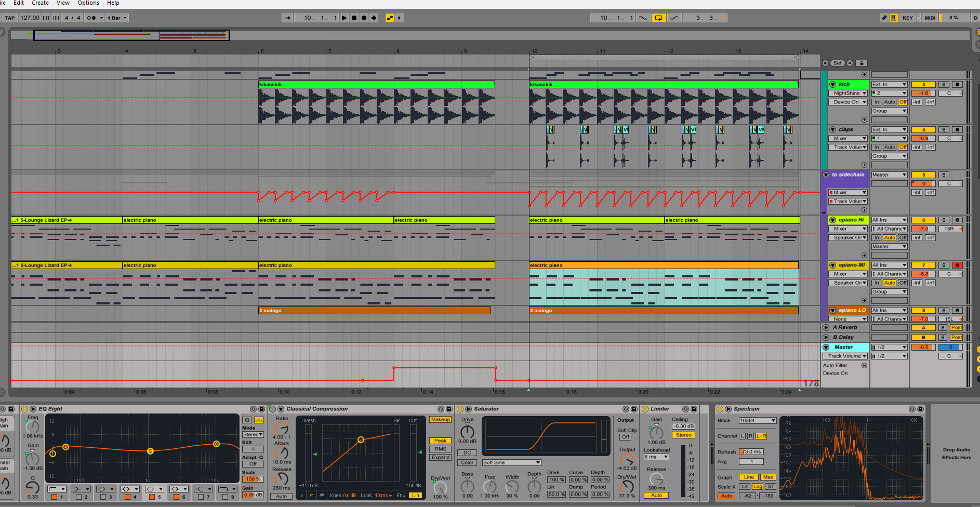The height and width of the screenshot is (507, 980).
Task: Open the Create menu
Action: point(41,3)
